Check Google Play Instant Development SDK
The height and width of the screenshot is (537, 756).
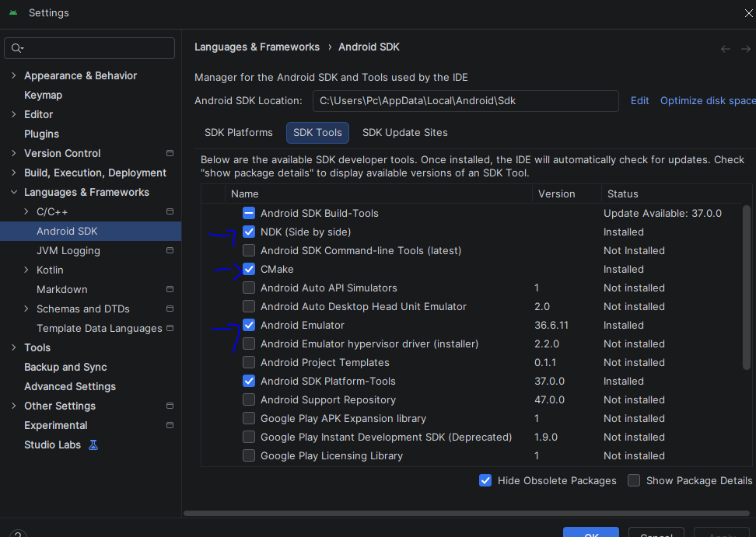click(249, 438)
